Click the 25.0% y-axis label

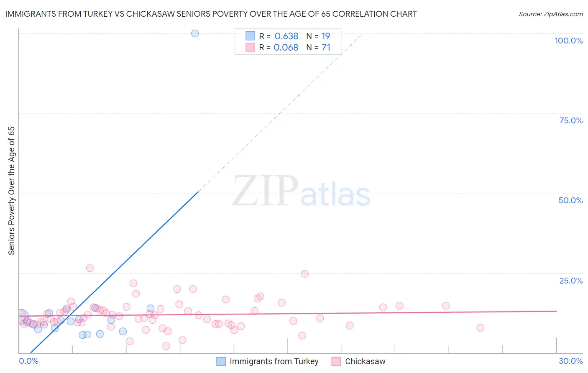click(571, 281)
